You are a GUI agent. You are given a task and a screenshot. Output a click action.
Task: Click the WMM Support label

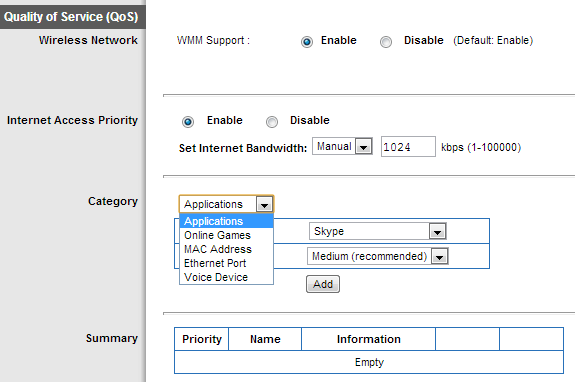click(x=213, y=40)
